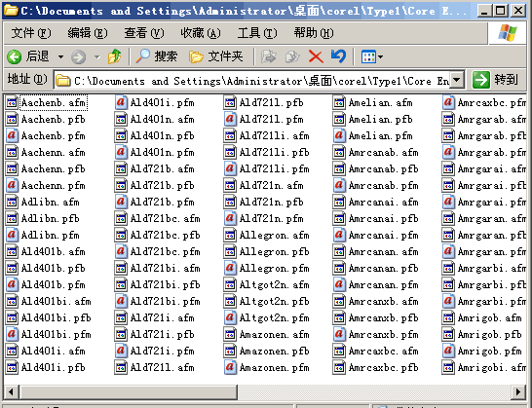This screenshot has height=408, width=532.
Task: Click the Move To toolbar icon
Action: pyautogui.click(x=269, y=56)
